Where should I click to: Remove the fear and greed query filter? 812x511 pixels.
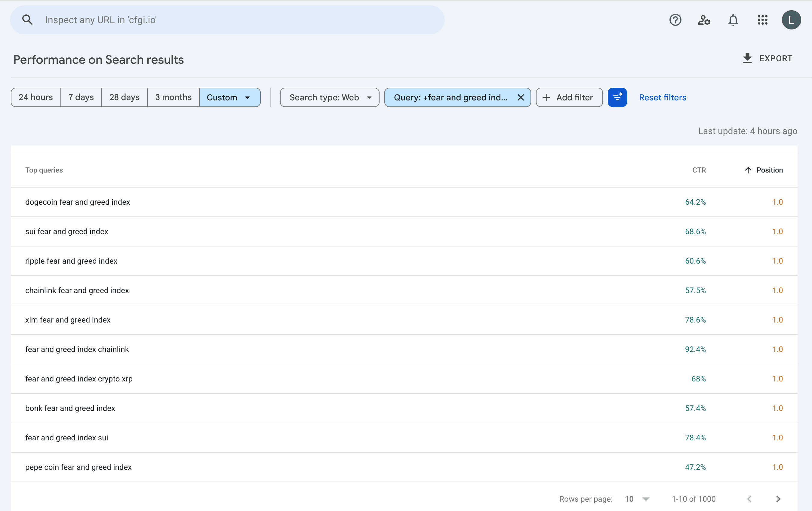coord(520,97)
